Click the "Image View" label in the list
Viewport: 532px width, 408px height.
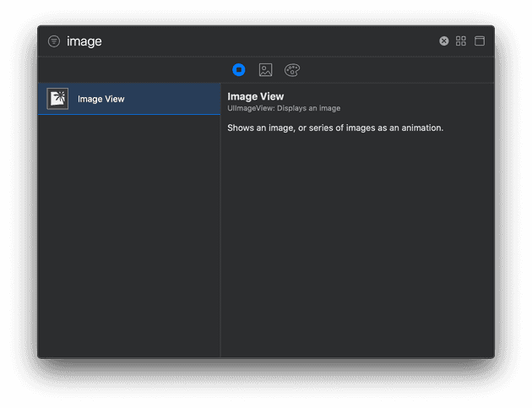(x=101, y=99)
